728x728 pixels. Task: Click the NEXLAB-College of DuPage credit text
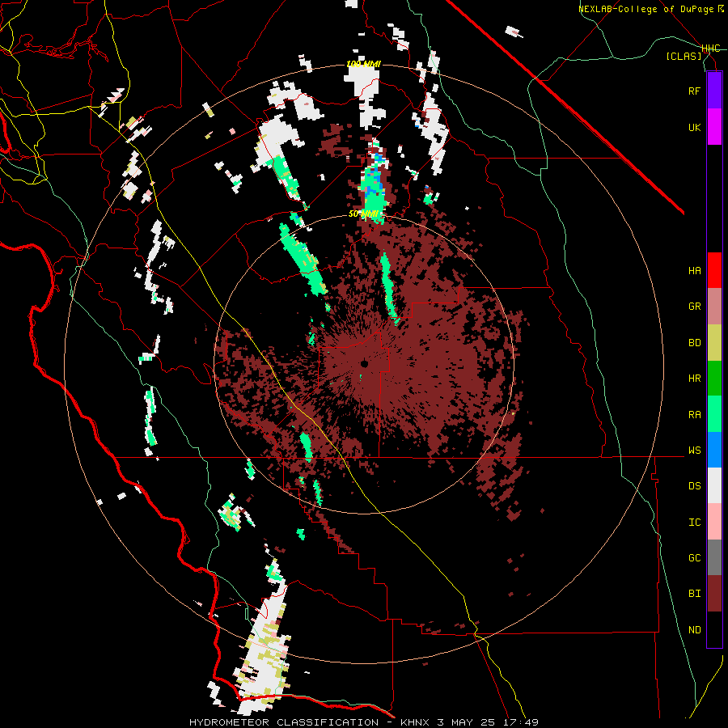645,9
